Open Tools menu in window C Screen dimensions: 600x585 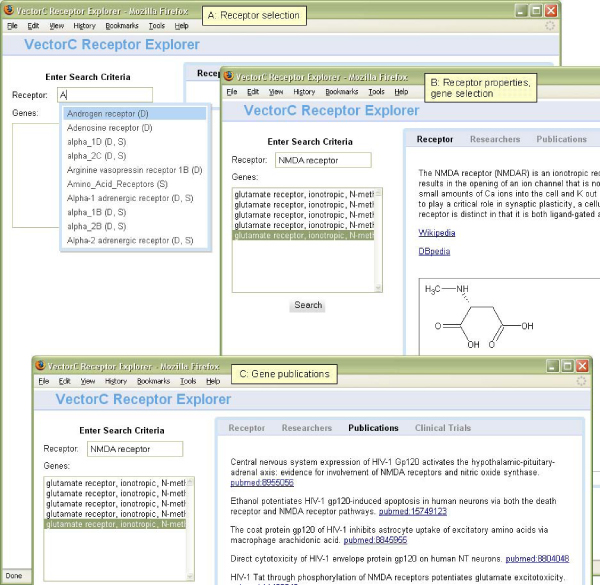[188, 381]
